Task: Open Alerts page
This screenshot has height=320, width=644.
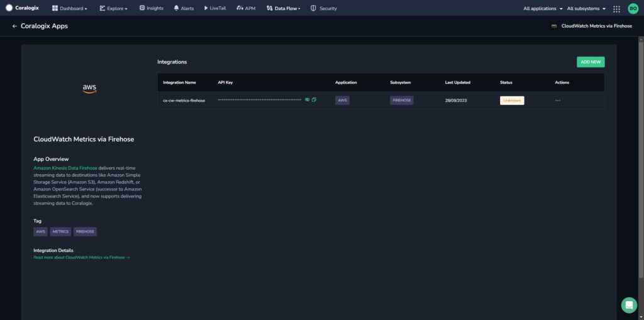Action: pos(184,8)
